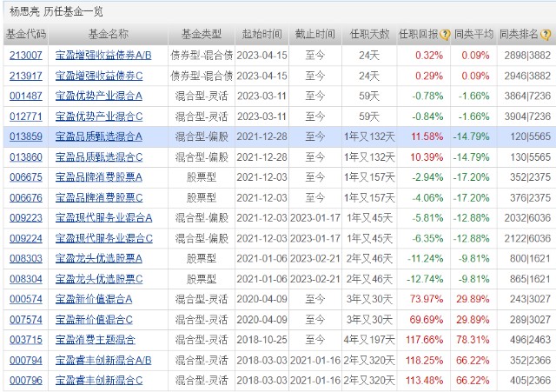Open fund code link 000794
The image size is (556, 392).
pyautogui.click(x=26, y=361)
